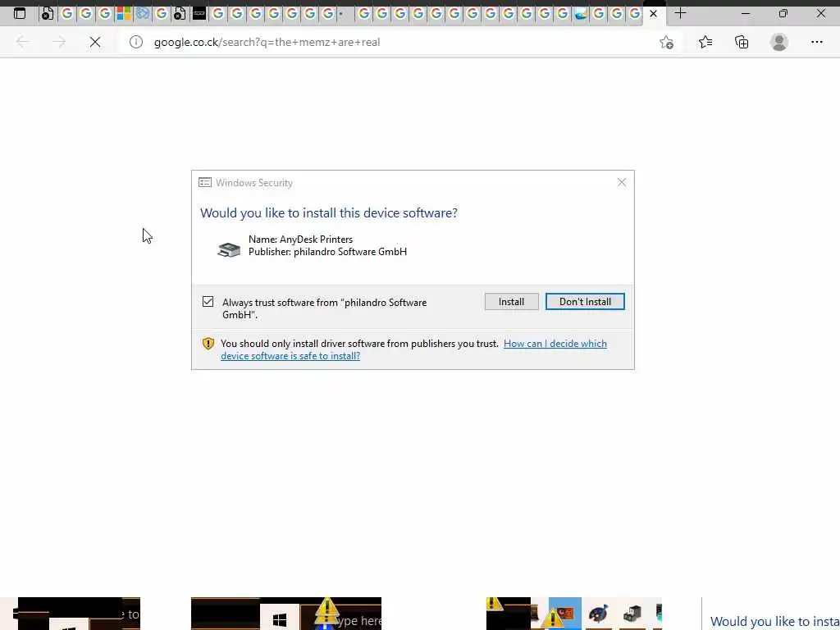This screenshot has height=630, width=840.
Task: Select the 'Publisher: philandro Software GmbH' text
Action: pyautogui.click(x=327, y=252)
